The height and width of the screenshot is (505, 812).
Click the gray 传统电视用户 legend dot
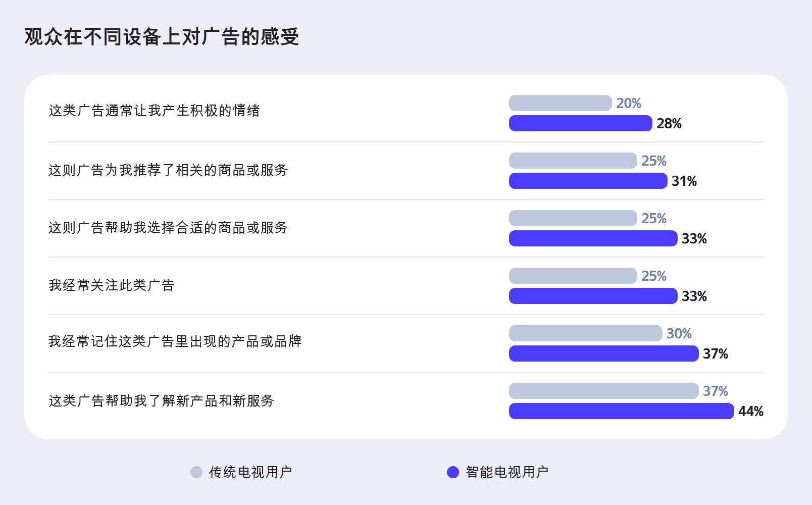tap(196, 472)
